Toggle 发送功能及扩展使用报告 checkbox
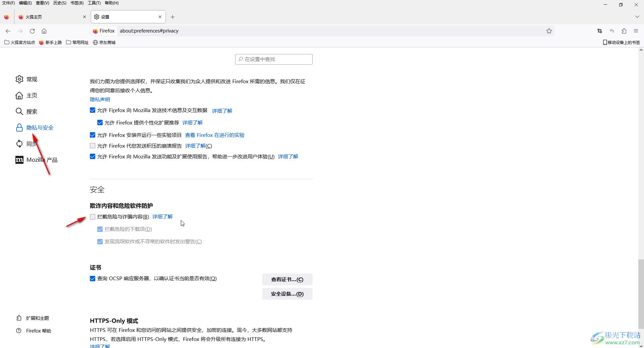Image resolution: width=644 pixels, height=348 pixels. tap(93, 156)
